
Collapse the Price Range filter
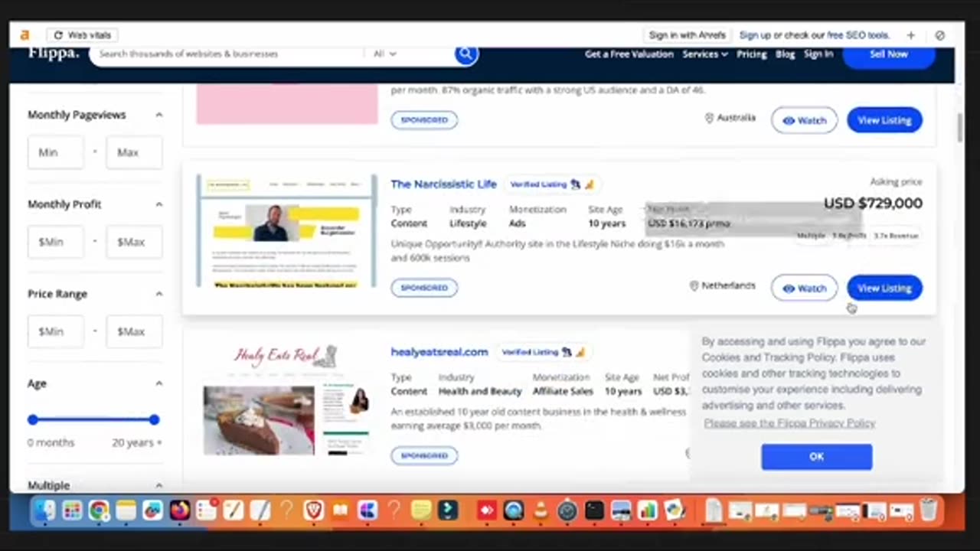point(158,294)
